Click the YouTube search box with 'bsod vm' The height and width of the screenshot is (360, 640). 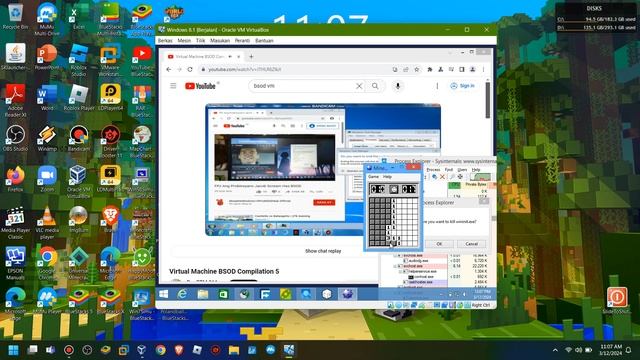302,86
